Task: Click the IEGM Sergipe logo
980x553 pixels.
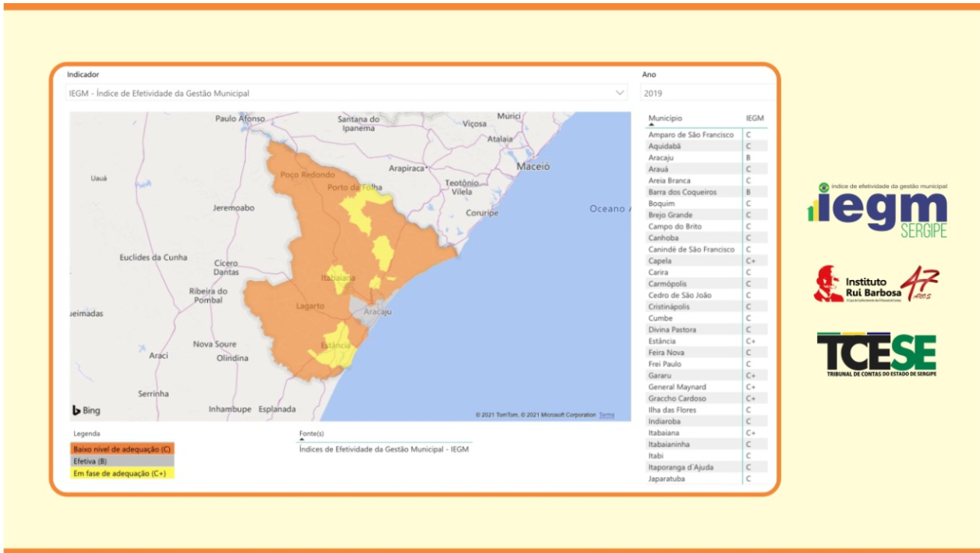Action: pos(877,210)
